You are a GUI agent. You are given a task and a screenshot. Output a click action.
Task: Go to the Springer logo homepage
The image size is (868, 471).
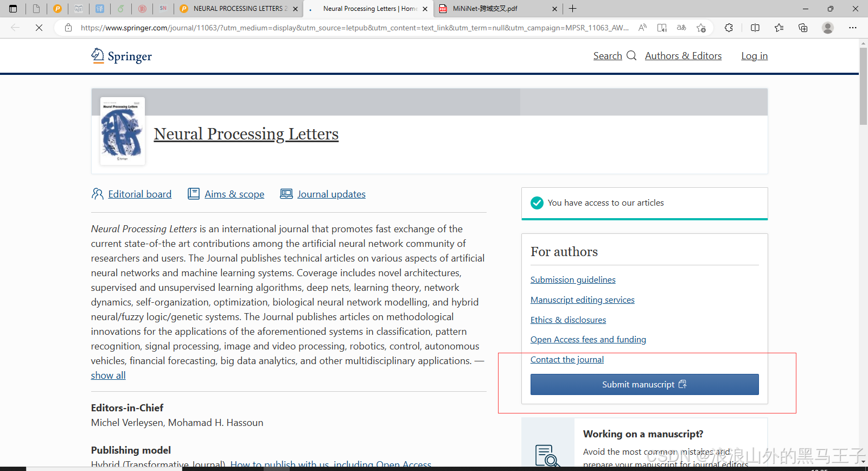coord(122,56)
